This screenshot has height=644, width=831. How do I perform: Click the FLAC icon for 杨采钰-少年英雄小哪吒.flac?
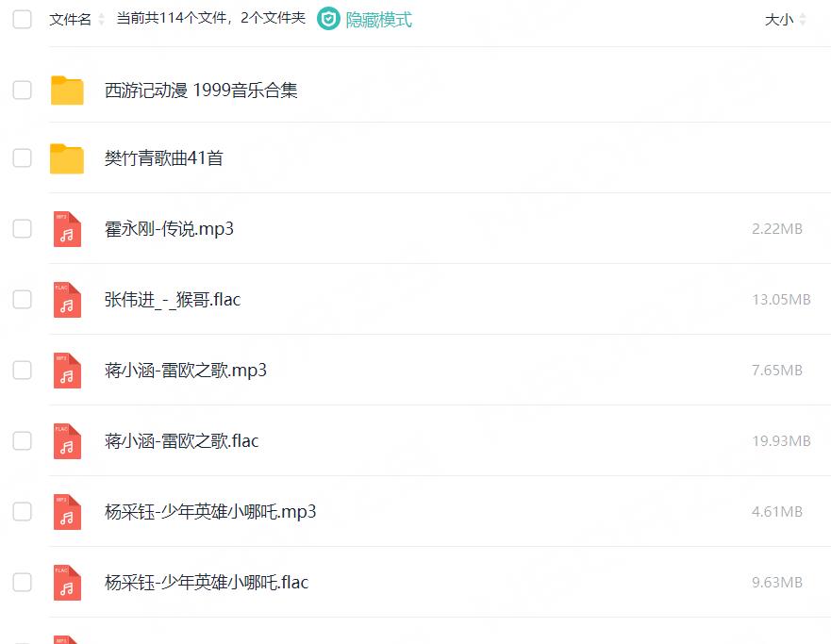(x=66, y=582)
